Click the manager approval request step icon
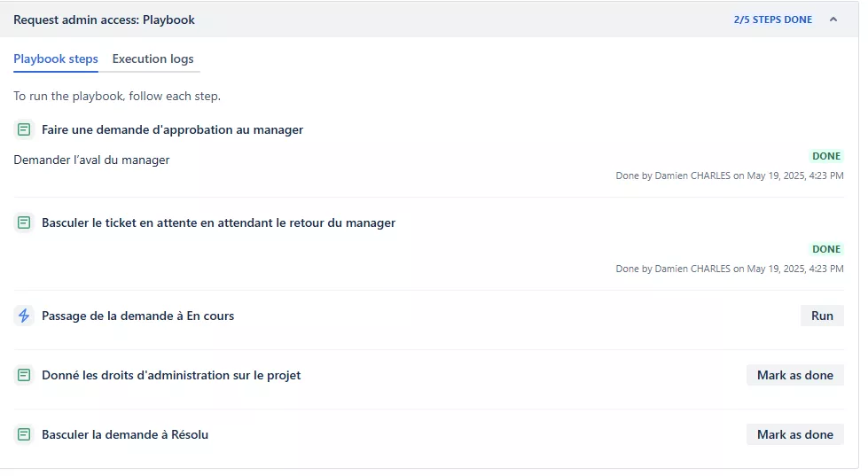 tap(24, 129)
